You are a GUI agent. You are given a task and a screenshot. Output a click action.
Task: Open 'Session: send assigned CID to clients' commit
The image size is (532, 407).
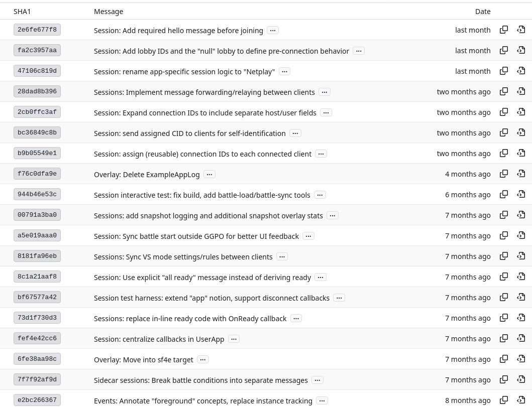pyautogui.click(x=190, y=133)
